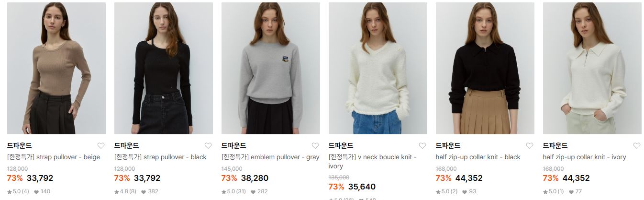Open ivory half zip-up collar knit image

(592, 68)
